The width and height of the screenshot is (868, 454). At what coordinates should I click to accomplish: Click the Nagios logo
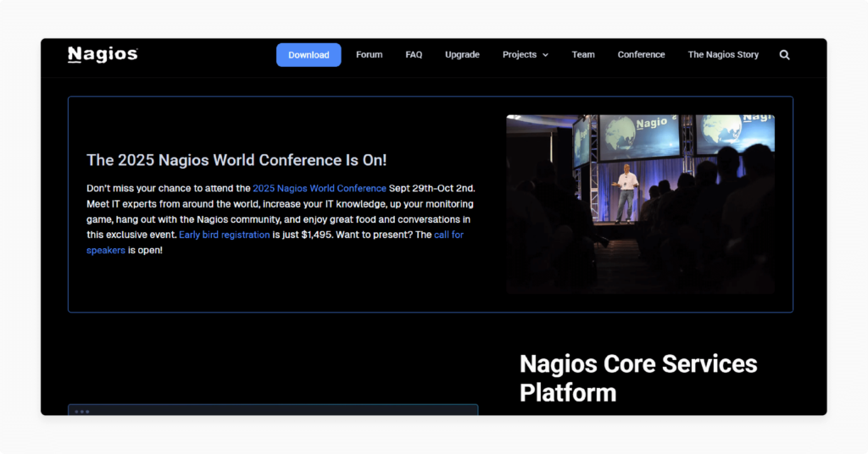(x=103, y=54)
